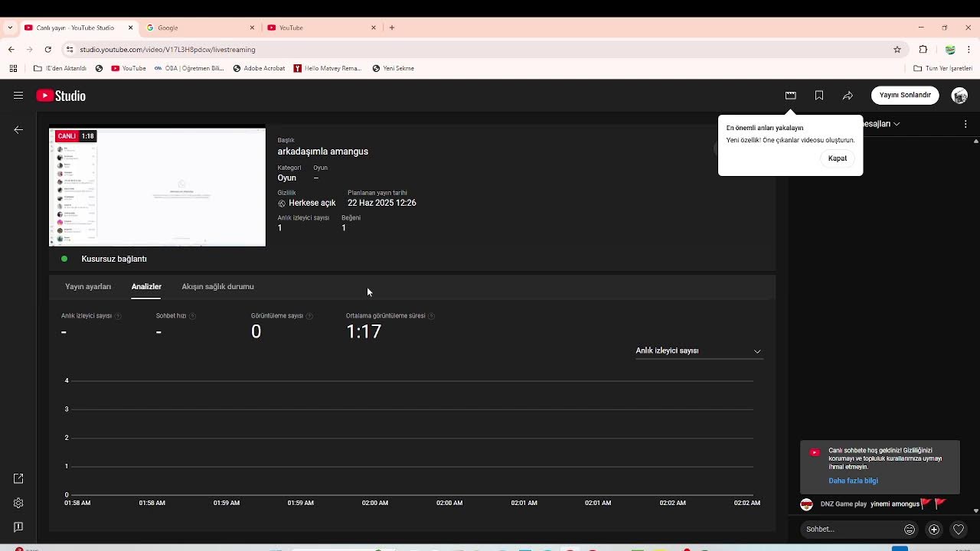Open the chat three-dot options menu
This screenshot has height=551, width=980.
point(965,123)
